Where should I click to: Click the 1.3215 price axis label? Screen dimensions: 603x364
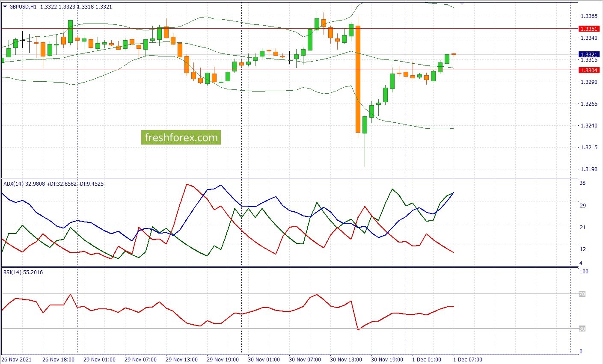[x=588, y=148]
